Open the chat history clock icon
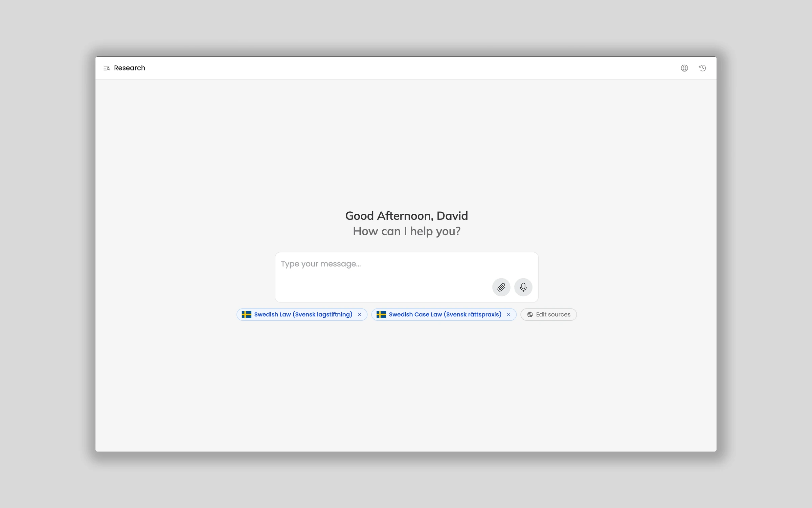Image resolution: width=812 pixels, height=508 pixels. (x=702, y=68)
